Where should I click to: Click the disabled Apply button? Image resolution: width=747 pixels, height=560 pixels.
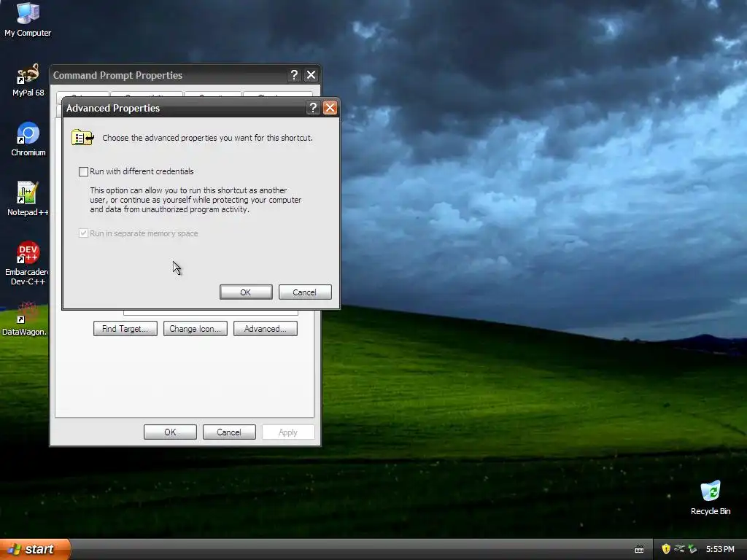(288, 432)
